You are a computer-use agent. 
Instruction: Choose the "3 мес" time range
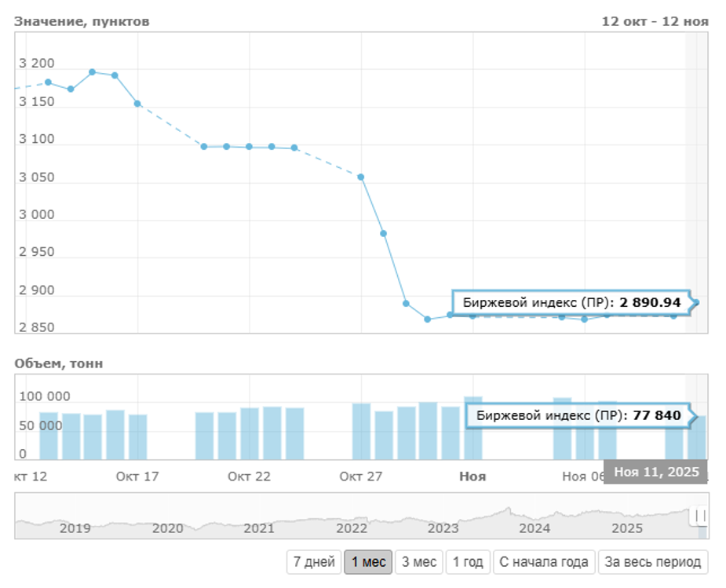tap(418, 562)
